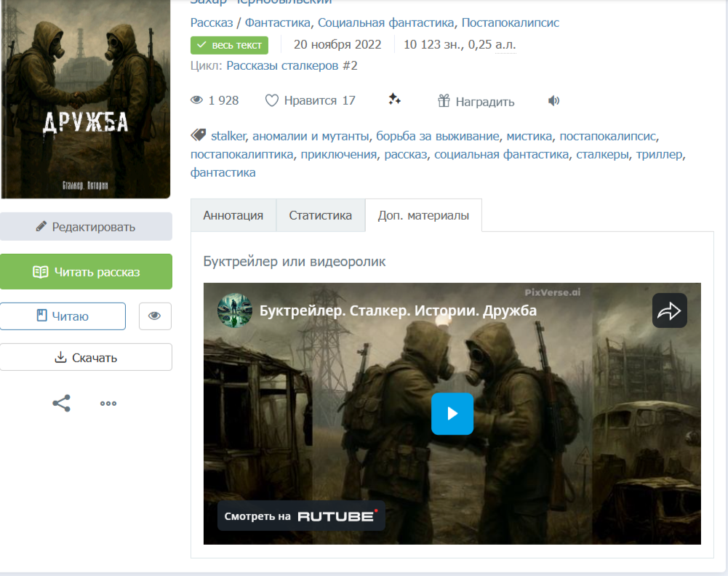The image size is (728, 576).
Task: Switch to the Статистика tab
Action: (x=320, y=215)
